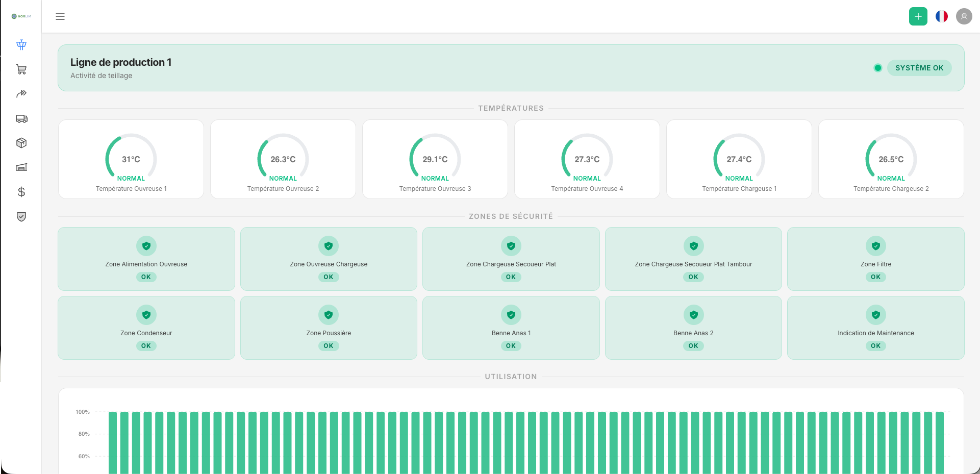The height and width of the screenshot is (474, 980).
Task: Click the 26.5°C temperature value
Action: [x=891, y=159]
